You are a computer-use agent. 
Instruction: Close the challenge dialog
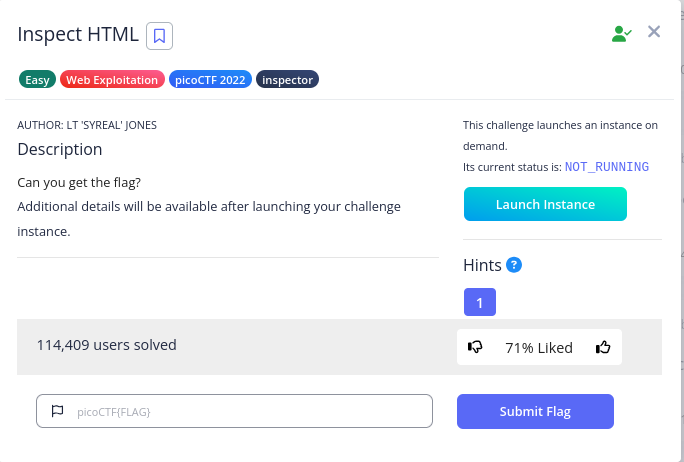coord(654,32)
